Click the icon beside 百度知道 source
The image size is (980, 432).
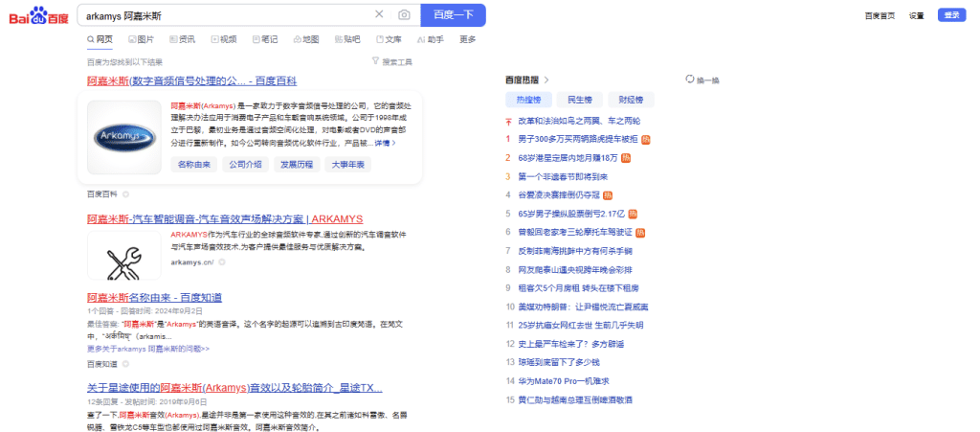(x=125, y=363)
